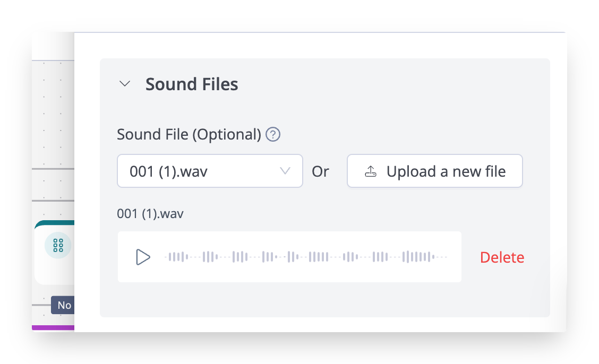Open the Sound File help question mark
The height and width of the screenshot is (364, 599).
pos(273,135)
